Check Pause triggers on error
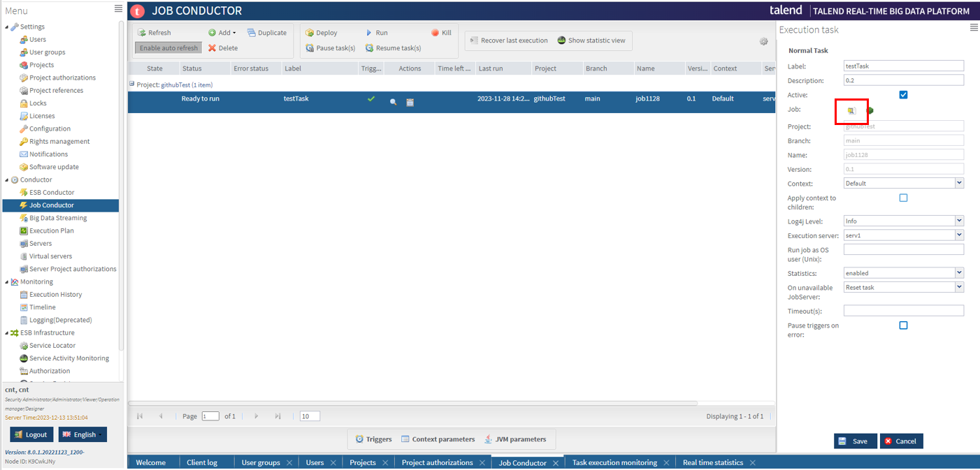 (903, 325)
